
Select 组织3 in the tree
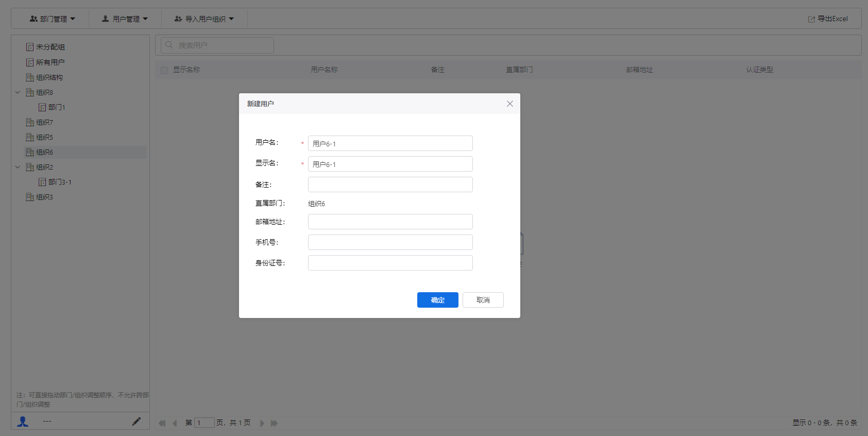coord(44,197)
